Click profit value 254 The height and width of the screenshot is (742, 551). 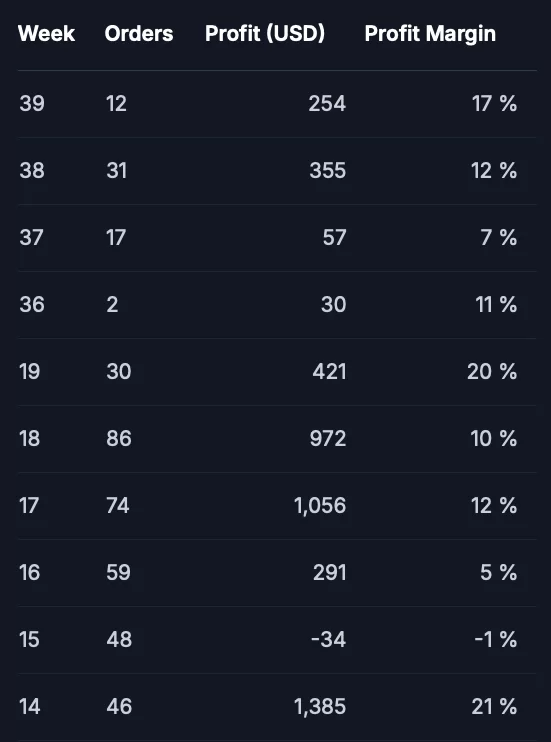pyautogui.click(x=327, y=104)
